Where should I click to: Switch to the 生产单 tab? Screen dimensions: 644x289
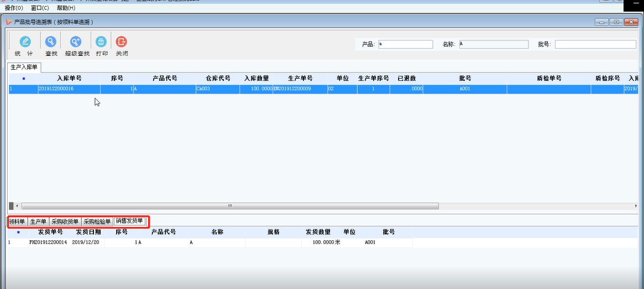click(x=38, y=221)
